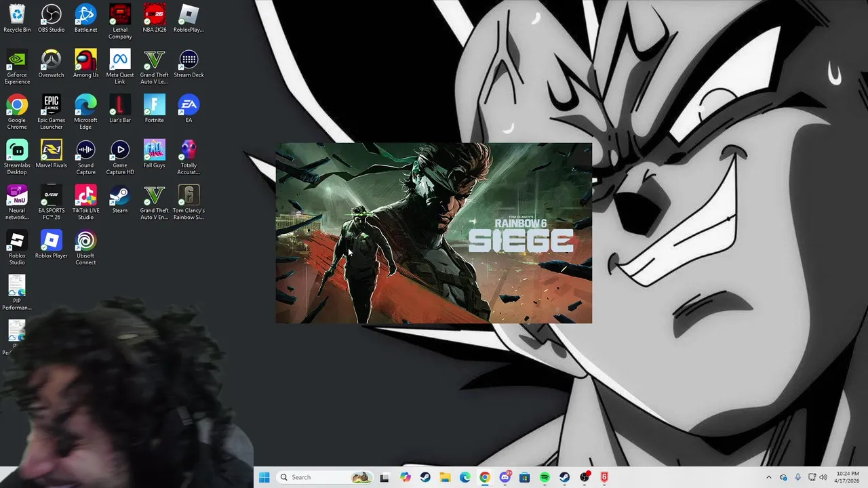Open the volume speaker tray icon
Viewport: 868px width, 488px height.
click(823, 477)
